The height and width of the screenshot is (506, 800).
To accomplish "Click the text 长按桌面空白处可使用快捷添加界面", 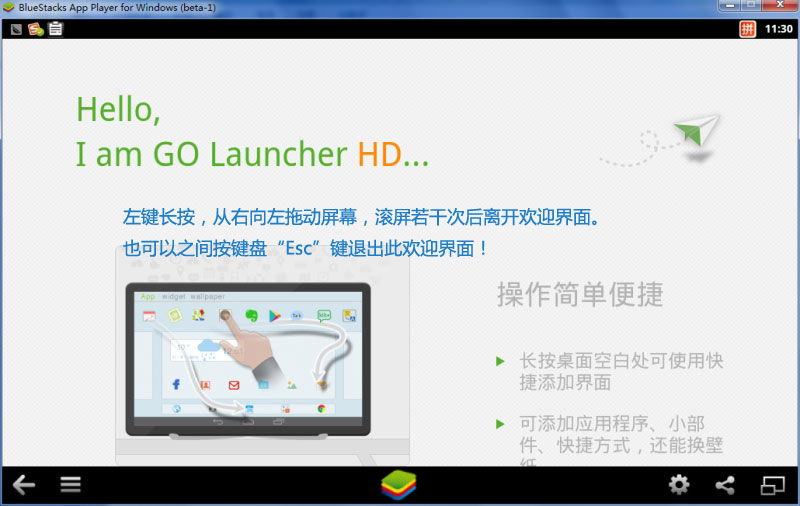I will 621,371.
